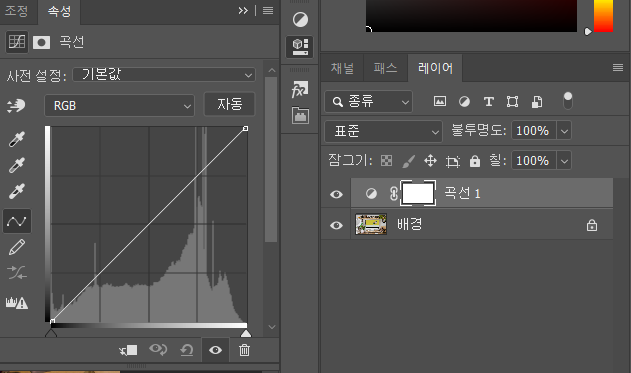This screenshot has height=373, width=631.
Task: Select edit points to modify curve tool
Action: click(x=17, y=221)
